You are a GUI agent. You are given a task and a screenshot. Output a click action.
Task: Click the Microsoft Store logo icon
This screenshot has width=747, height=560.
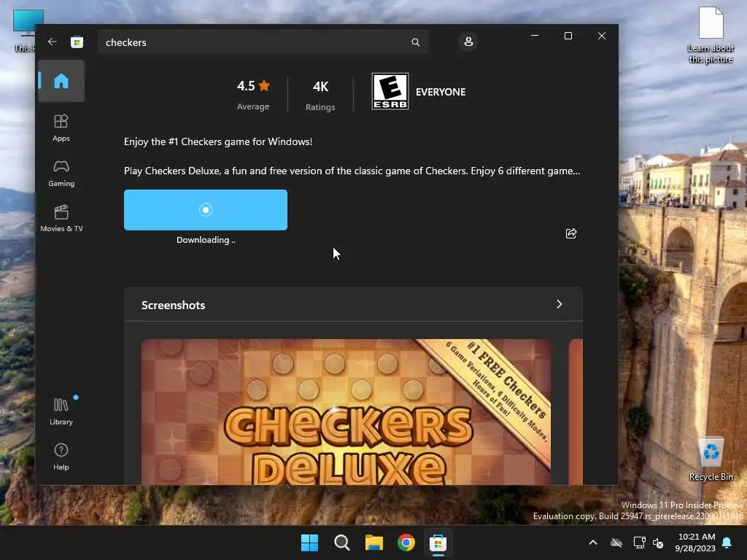[77, 42]
